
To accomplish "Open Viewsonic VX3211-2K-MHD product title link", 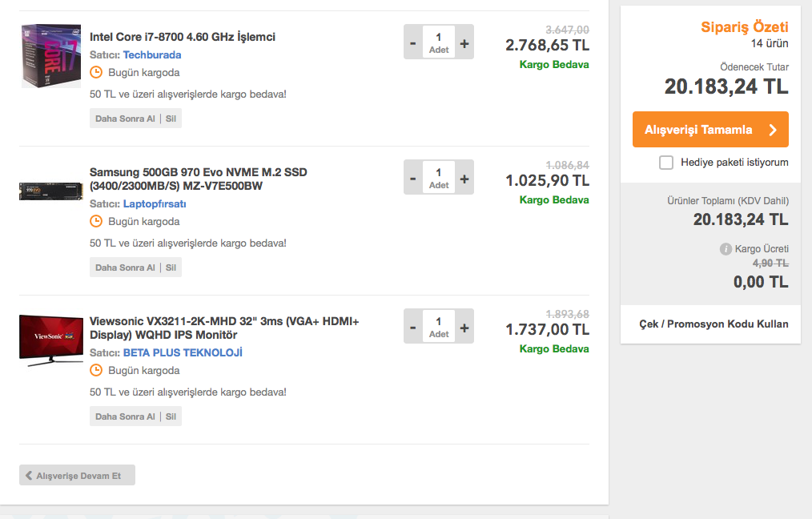I will 224,328.
